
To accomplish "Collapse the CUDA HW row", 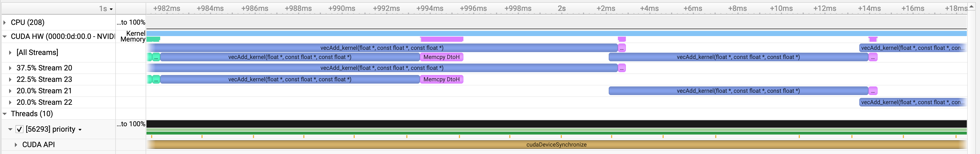I will click(5, 37).
